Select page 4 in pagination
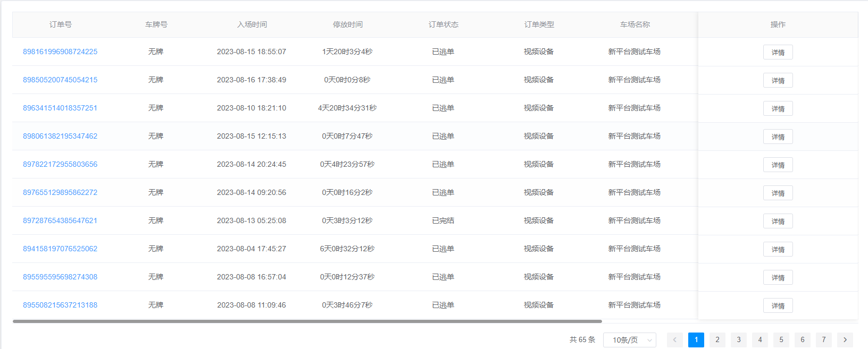 [x=759, y=340]
